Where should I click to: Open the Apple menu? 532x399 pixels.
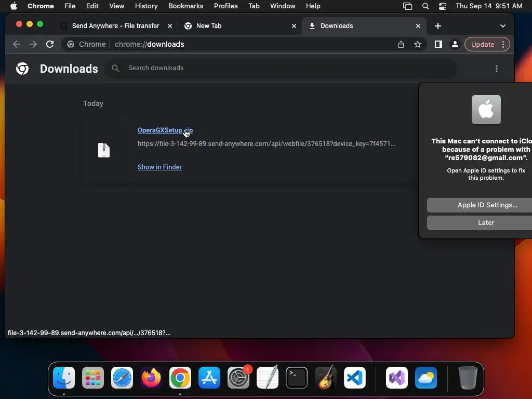click(14, 6)
